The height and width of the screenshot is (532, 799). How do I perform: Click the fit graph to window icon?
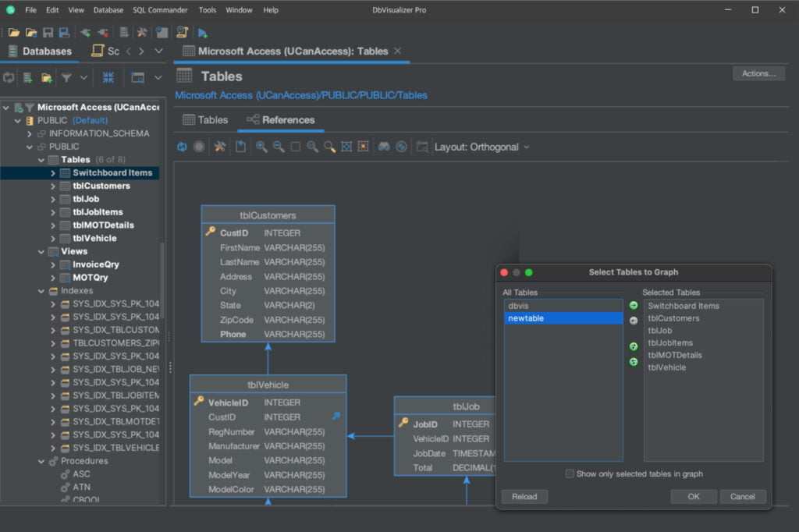346,147
